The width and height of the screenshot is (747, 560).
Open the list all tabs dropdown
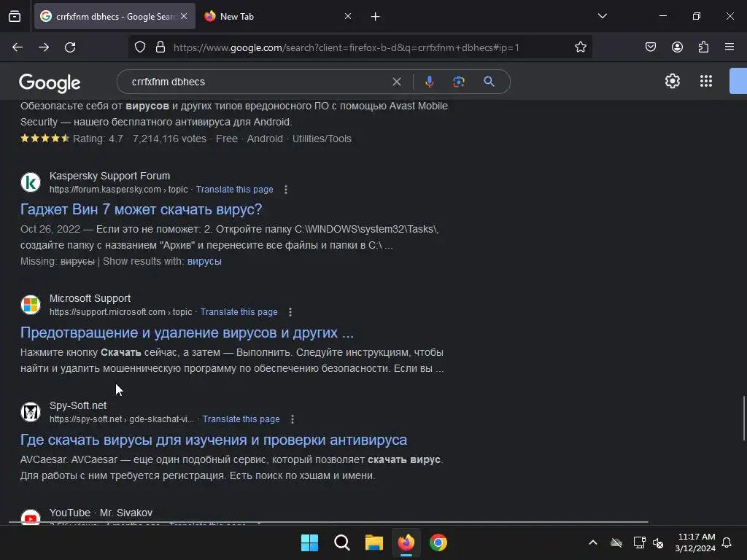(x=602, y=16)
